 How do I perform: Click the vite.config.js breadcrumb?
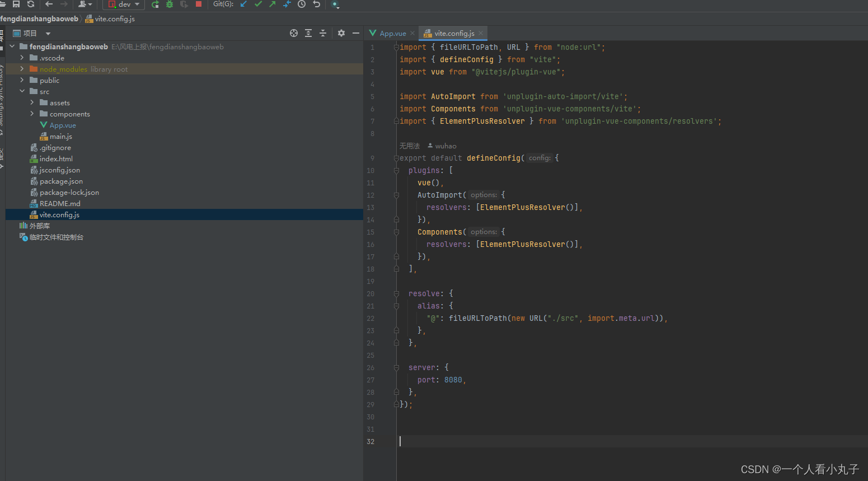coord(110,18)
